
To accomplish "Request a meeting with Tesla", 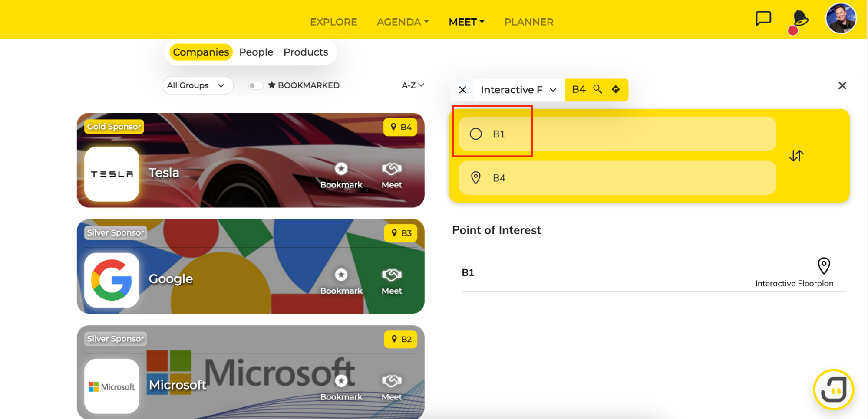I will point(392,175).
